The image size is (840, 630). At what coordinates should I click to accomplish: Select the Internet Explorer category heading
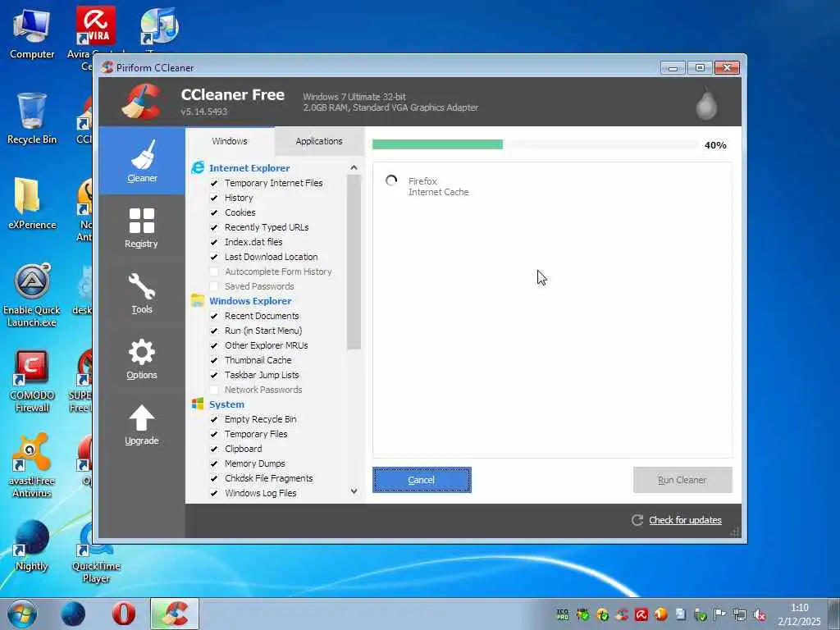point(249,167)
